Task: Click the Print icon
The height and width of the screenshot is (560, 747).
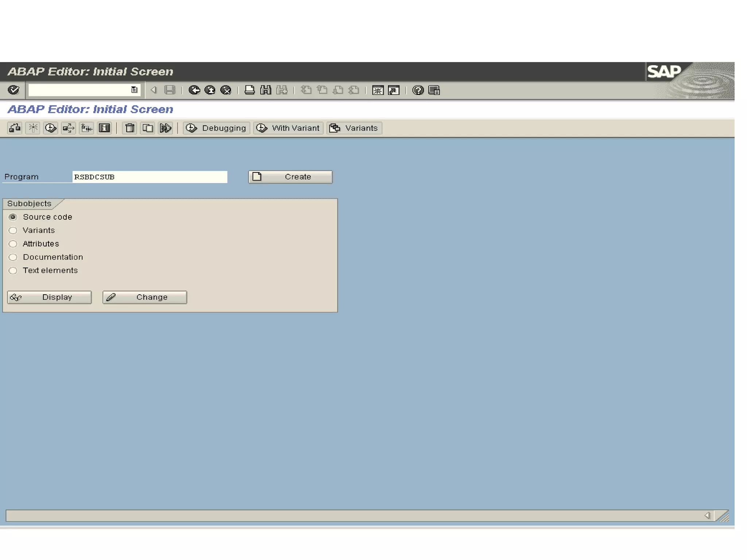Action: click(249, 90)
